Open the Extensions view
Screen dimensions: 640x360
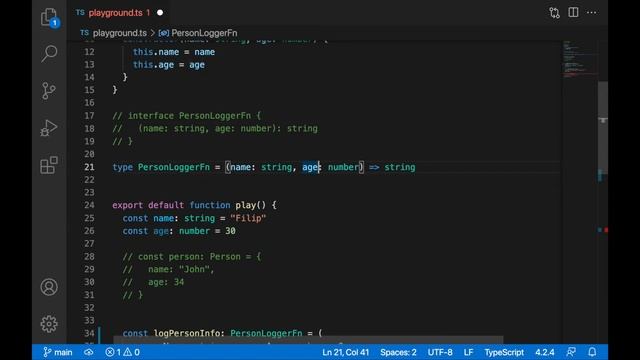coord(49,165)
